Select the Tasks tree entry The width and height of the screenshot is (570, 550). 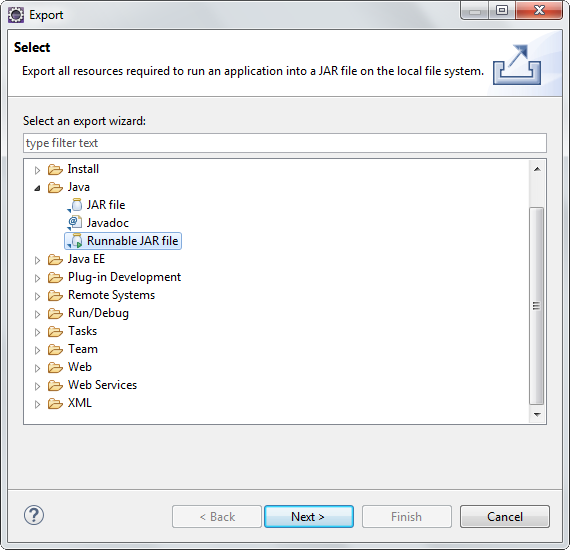tap(83, 331)
